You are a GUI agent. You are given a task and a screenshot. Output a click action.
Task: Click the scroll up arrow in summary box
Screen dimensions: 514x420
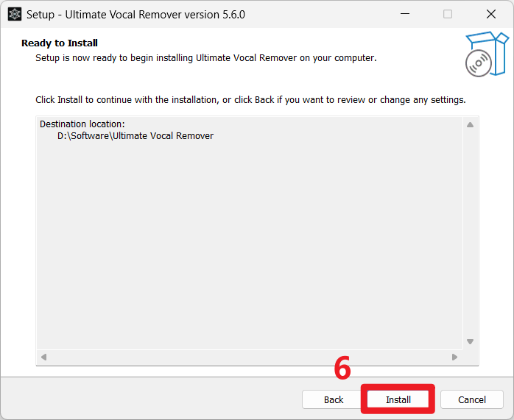[470, 125]
